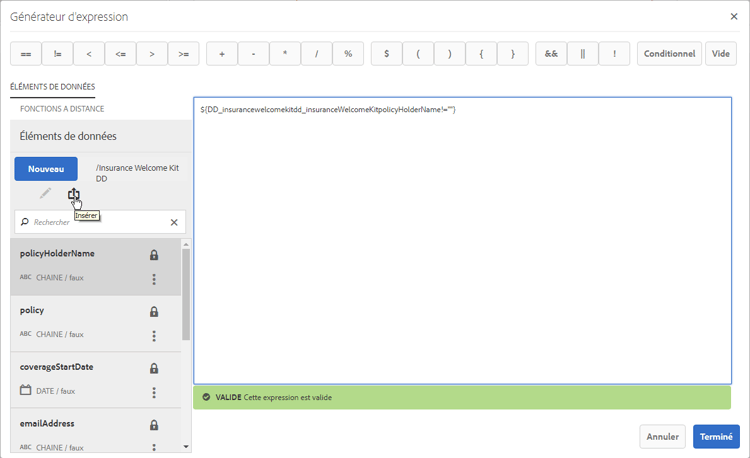Insert the equals (==) operator
Screen dimensions: 750x458
click(x=26, y=54)
